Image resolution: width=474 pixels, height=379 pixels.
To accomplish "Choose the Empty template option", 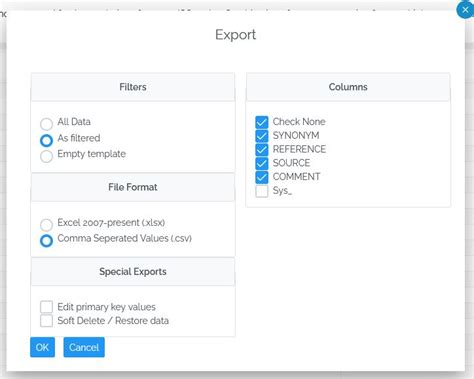I will click(x=46, y=156).
